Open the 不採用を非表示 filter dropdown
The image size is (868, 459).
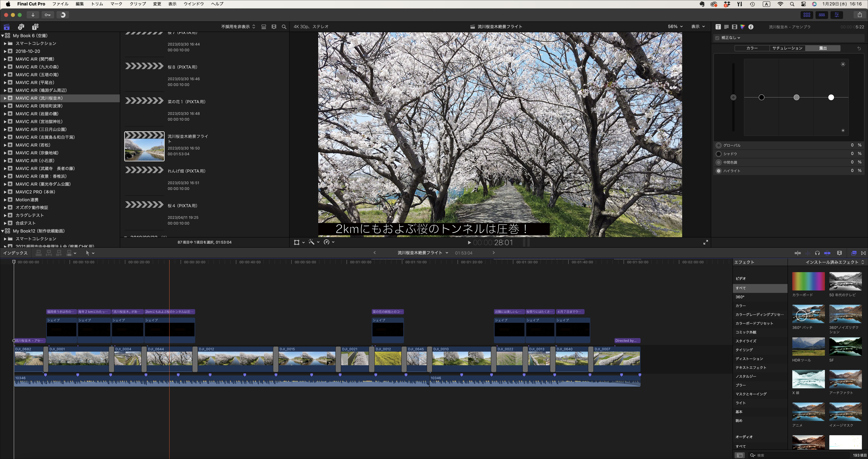tap(238, 27)
